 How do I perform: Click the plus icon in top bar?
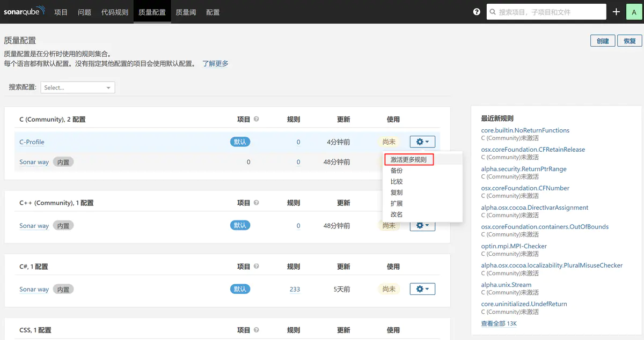(616, 12)
